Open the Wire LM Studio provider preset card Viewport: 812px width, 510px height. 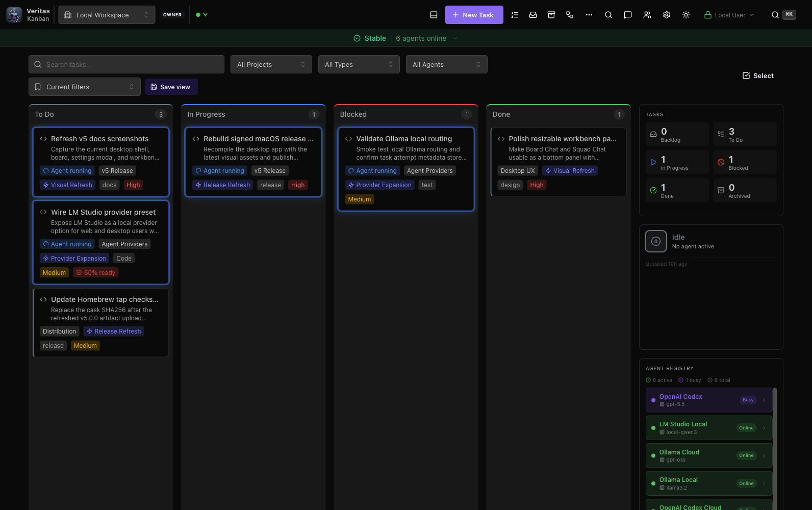pos(101,242)
